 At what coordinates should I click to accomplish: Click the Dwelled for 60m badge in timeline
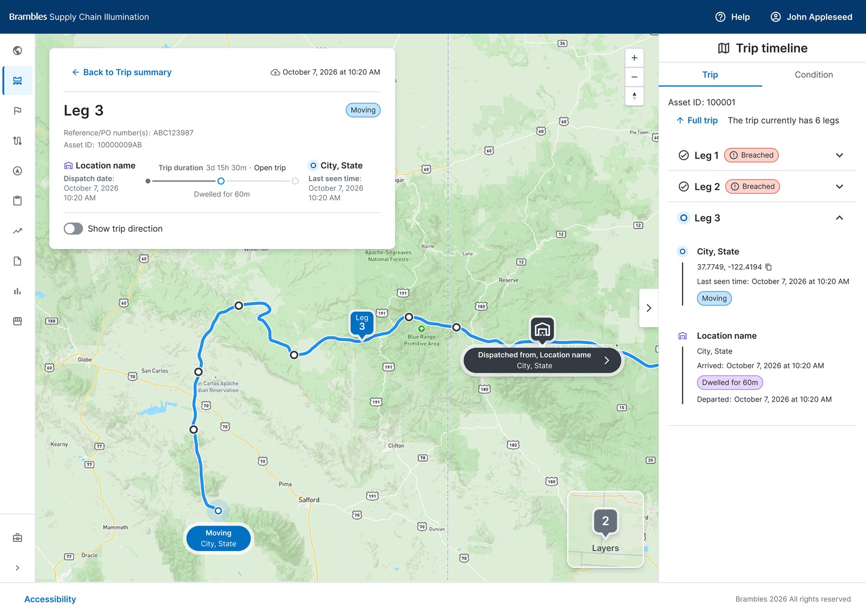[x=730, y=383]
